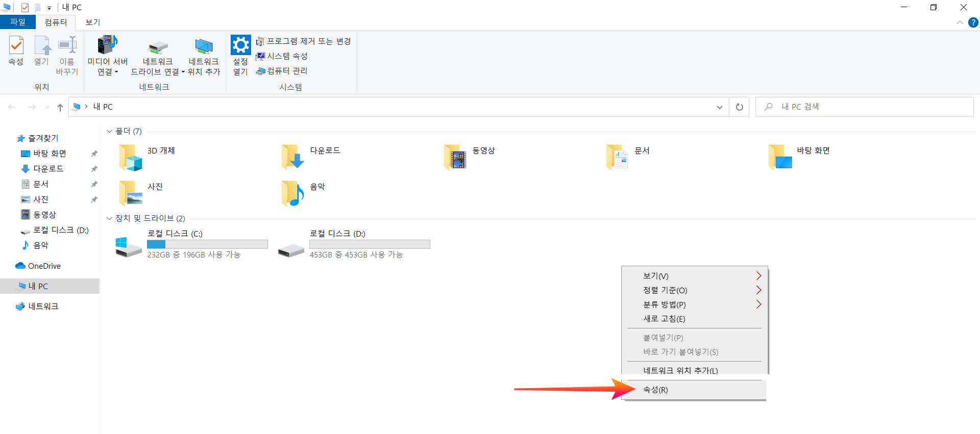Choose 새로 고침(E) in context menu
This screenshot has width=980, height=434.
coord(694,319)
